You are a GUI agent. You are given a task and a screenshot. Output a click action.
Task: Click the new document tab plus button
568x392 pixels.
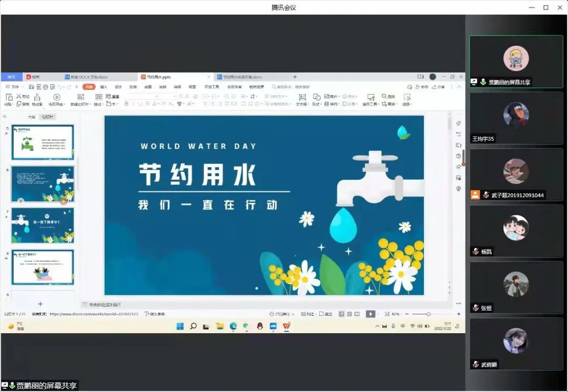[295, 77]
